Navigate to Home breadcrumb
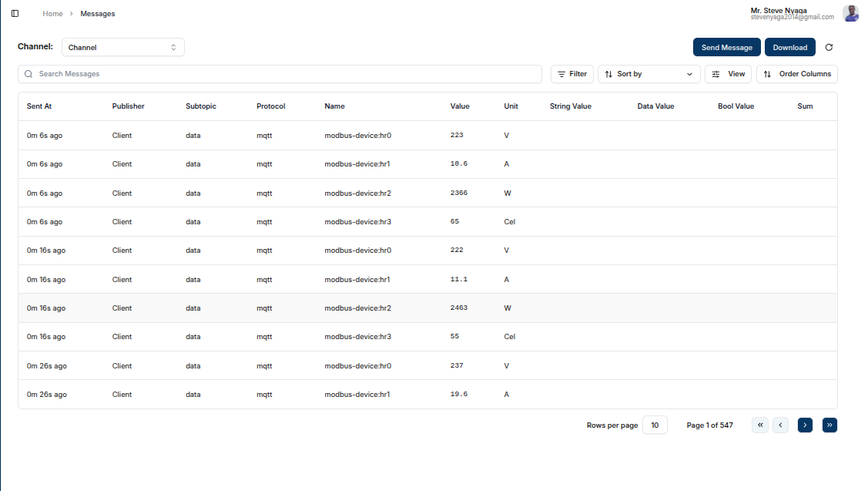This screenshot has width=868, height=491. click(52, 13)
